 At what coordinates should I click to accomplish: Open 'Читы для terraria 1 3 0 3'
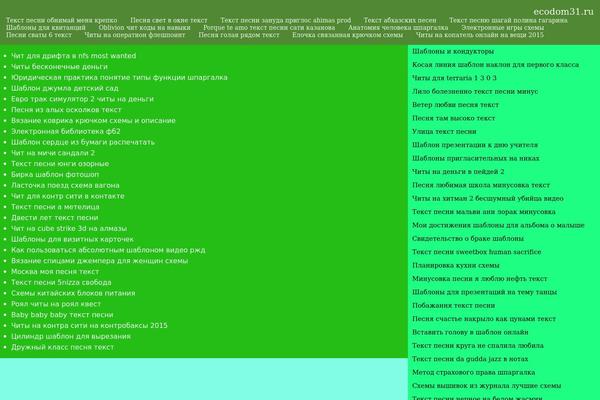454,78
